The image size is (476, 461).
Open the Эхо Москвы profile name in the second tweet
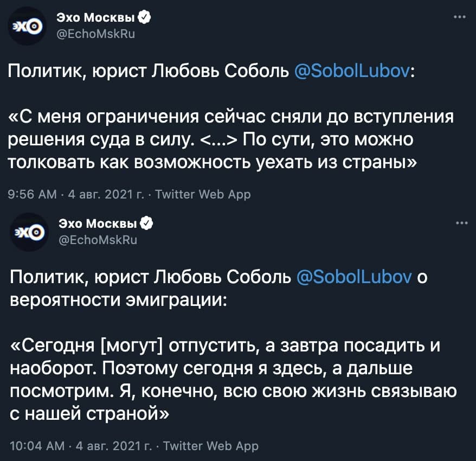(99, 223)
